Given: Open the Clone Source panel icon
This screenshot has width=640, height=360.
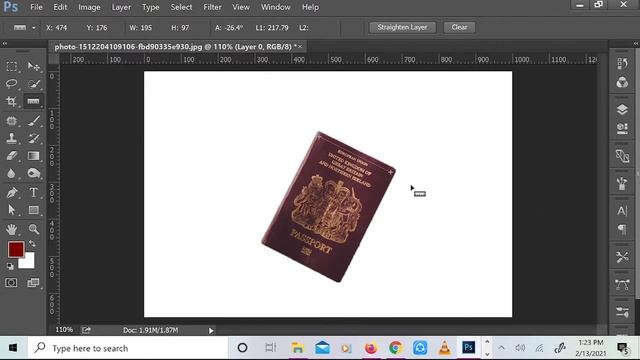Looking at the screenshot, I should click(622, 156).
